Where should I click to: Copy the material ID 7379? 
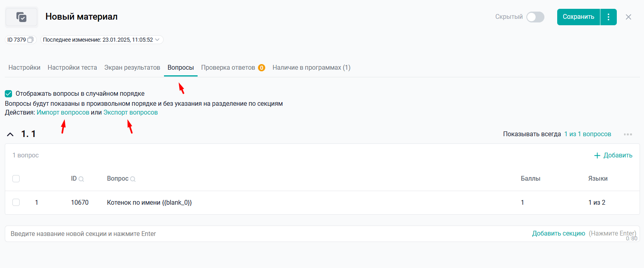click(30, 40)
